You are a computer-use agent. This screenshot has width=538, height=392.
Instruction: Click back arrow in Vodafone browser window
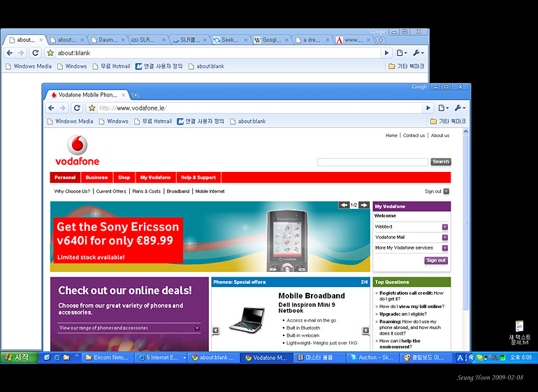(52, 108)
